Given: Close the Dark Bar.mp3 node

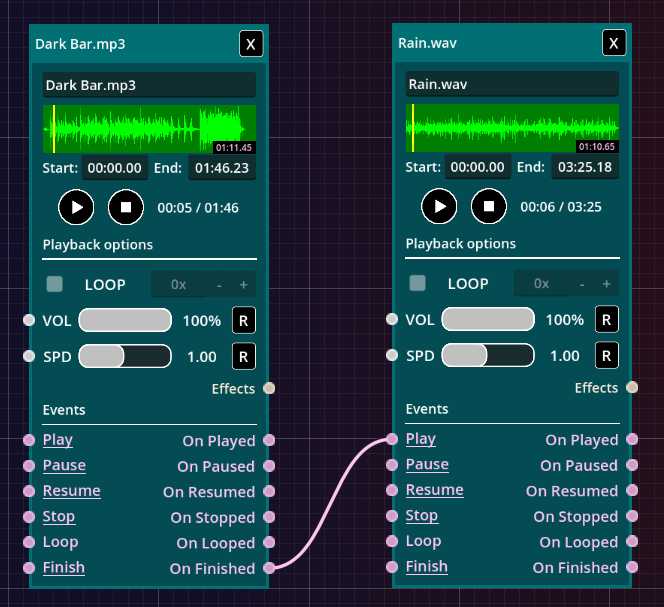Looking at the screenshot, I should 251,44.
